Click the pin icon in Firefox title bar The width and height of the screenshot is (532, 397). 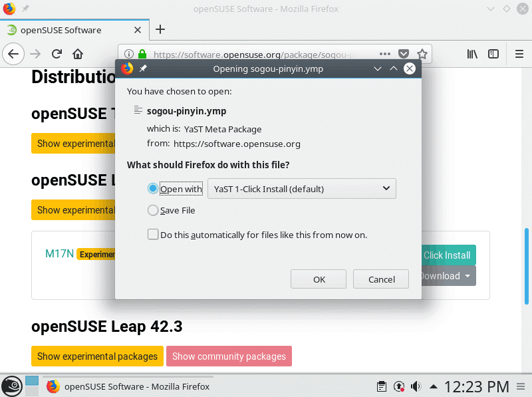tap(25, 9)
